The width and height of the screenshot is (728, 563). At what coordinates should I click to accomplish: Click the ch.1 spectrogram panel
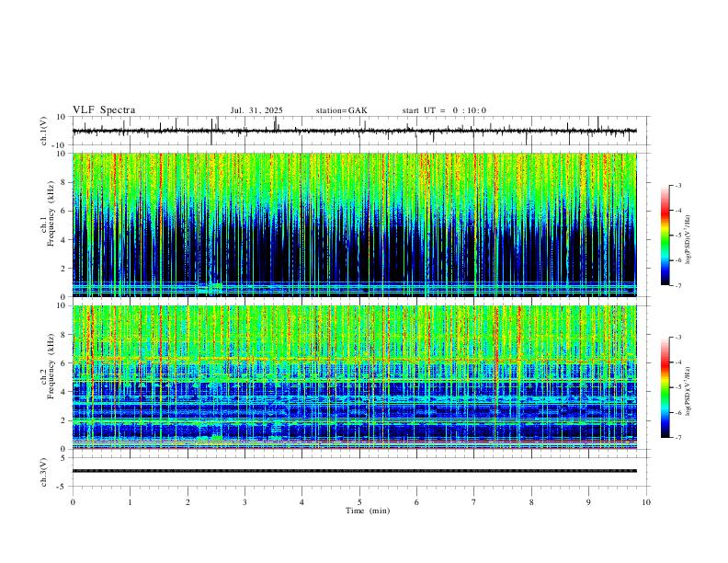point(354,224)
